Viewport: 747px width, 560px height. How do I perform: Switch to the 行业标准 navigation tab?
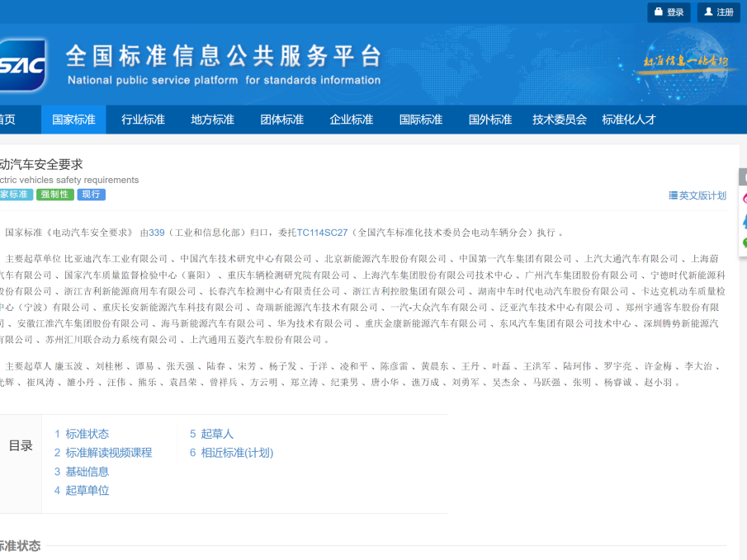pyautogui.click(x=143, y=120)
